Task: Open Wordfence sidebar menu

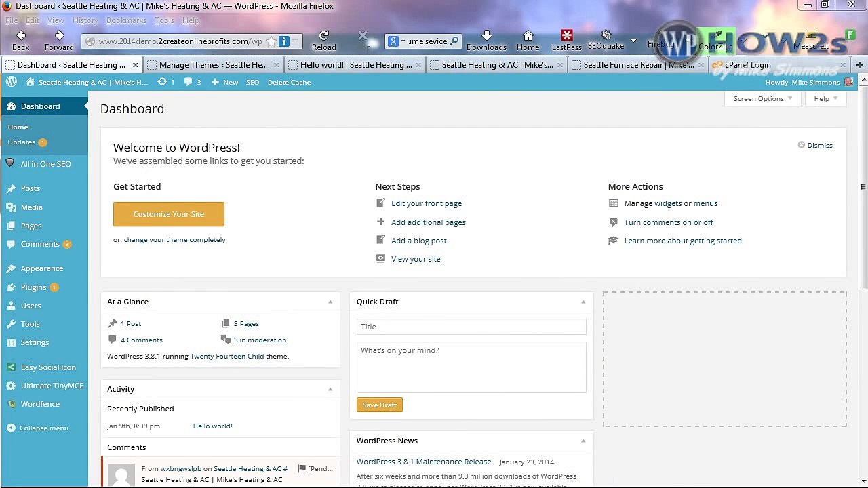Action: coord(44,404)
